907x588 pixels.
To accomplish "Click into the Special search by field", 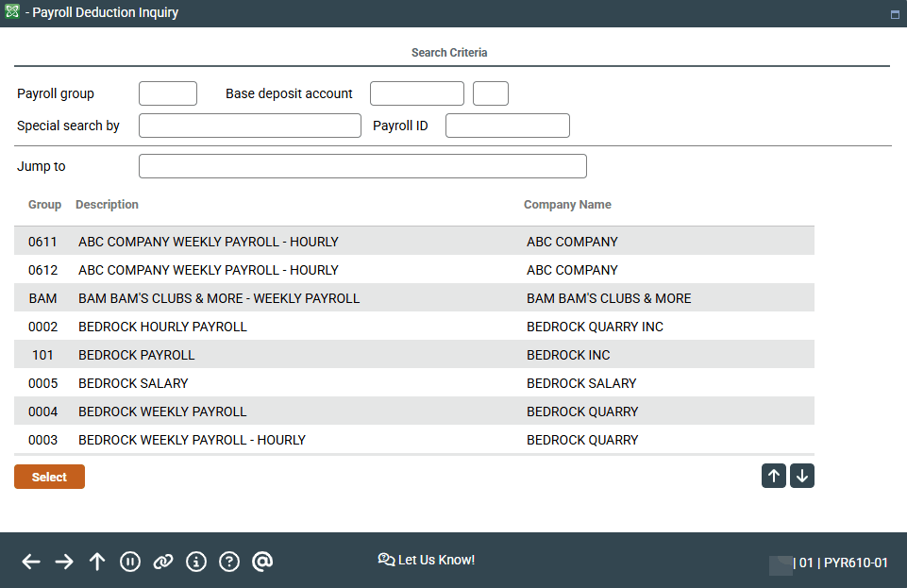I will pos(250,126).
